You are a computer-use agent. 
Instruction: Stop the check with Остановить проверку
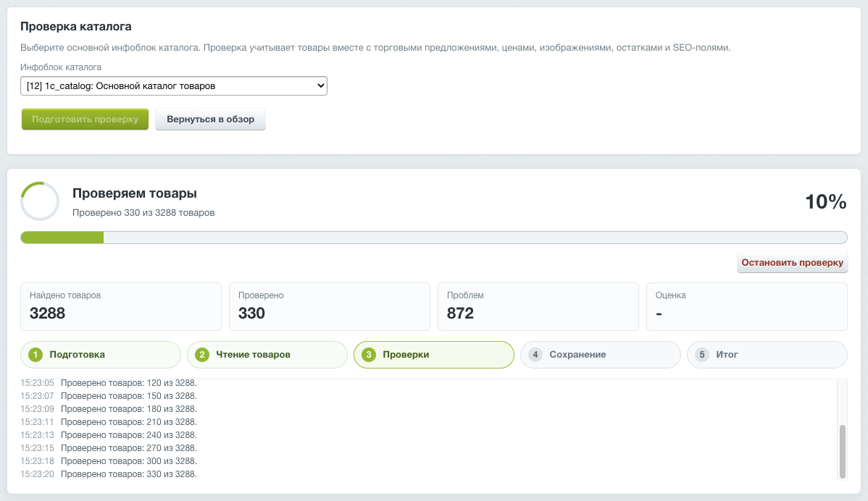(x=792, y=262)
